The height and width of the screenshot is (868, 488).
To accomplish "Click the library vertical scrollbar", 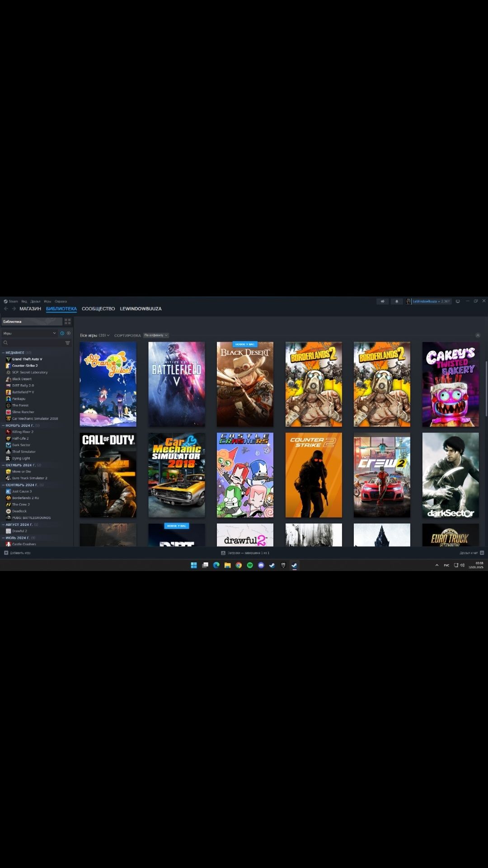I will [486, 389].
